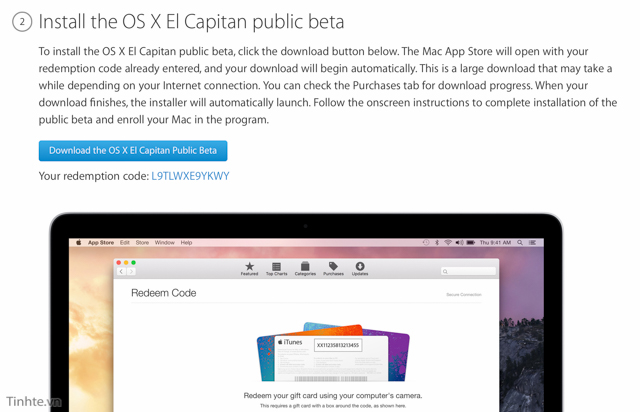Viewport: 640px width, 412px height.
Task: Click the App Store search field
Action: (469, 271)
